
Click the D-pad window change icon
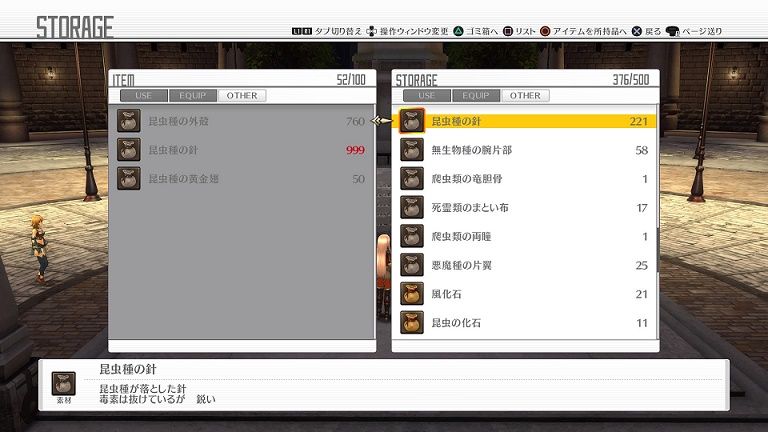372,31
